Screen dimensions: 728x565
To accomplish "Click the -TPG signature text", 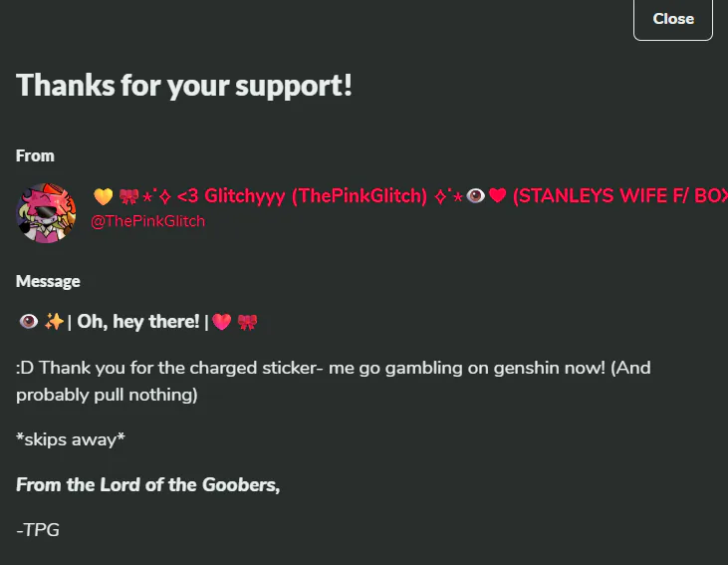I will (x=38, y=530).
